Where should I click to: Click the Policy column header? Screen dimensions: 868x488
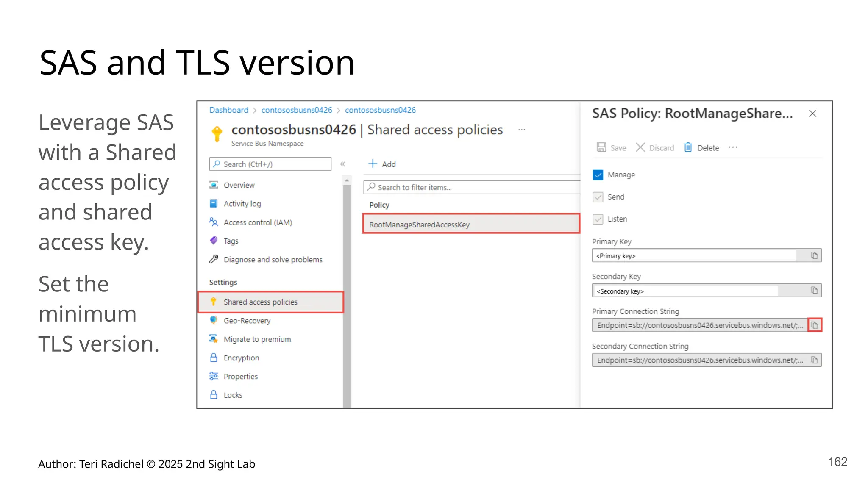pos(379,205)
